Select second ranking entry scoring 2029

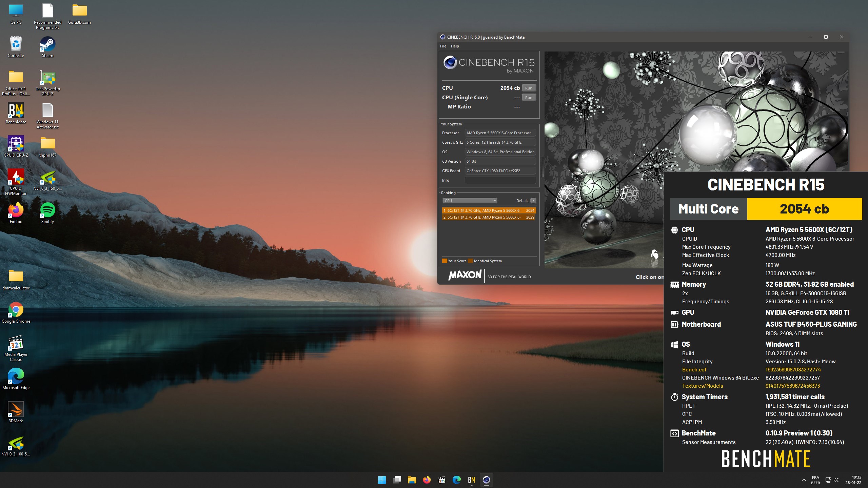click(x=489, y=217)
